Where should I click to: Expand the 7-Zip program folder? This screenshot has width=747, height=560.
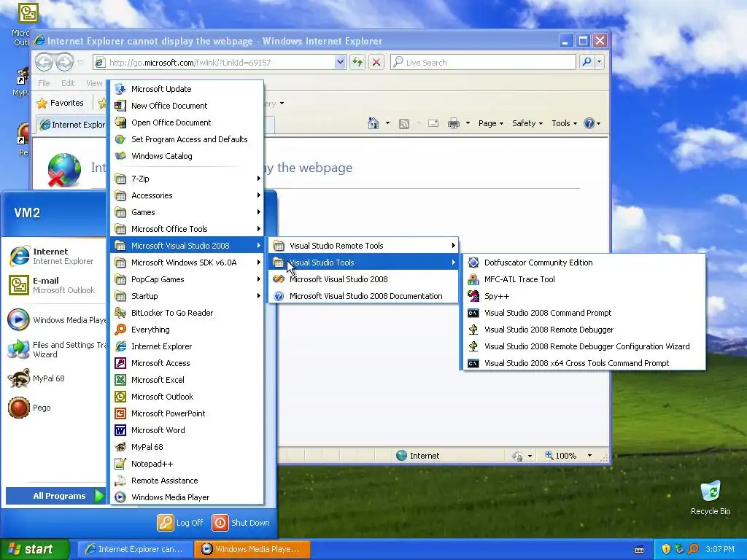(187, 179)
